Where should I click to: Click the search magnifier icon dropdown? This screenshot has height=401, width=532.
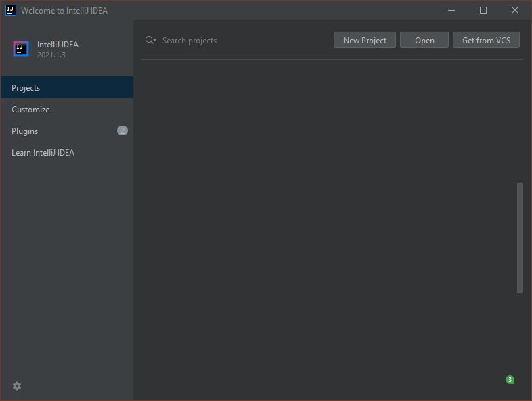(x=150, y=40)
